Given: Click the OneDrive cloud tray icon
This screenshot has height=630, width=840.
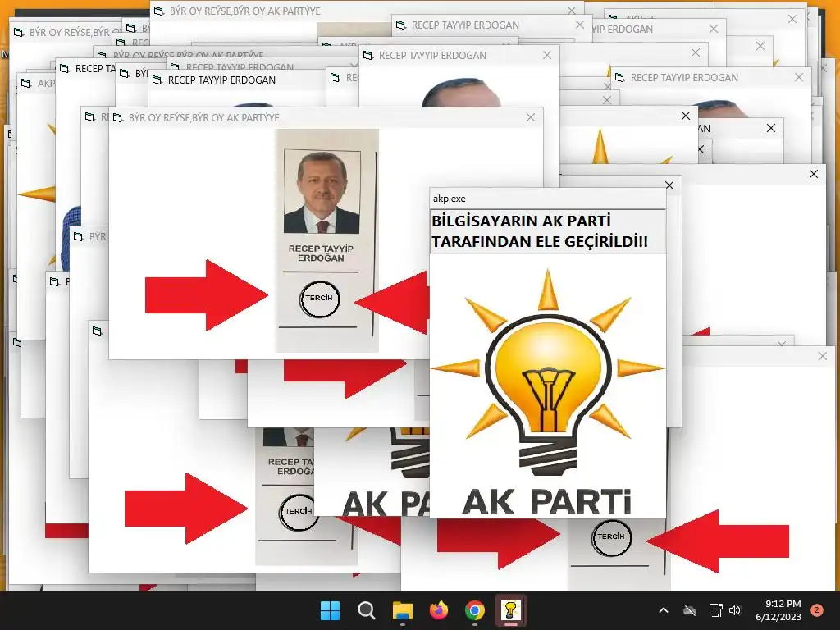Looking at the screenshot, I should click(690, 610).
